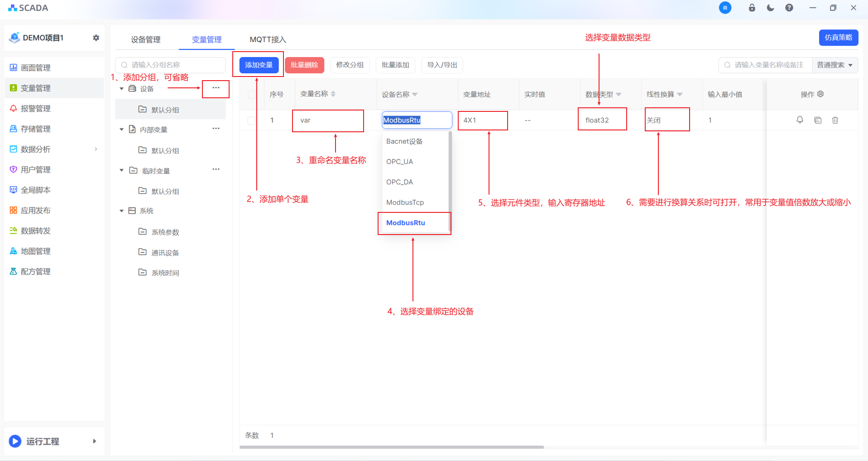Click the help question mark icon
This screenshot has height=461, width=868.
point(789,8)
